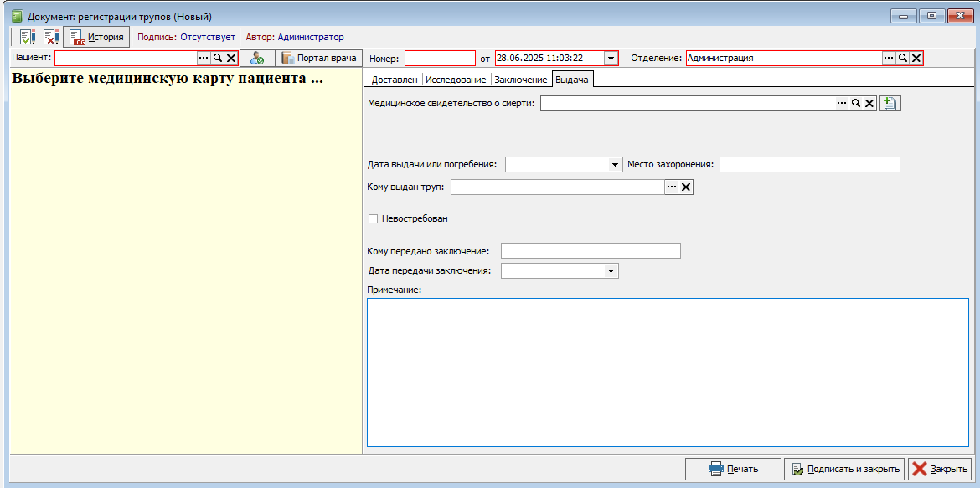Click Подпись: Отсутствует status text
Image resolution: width=980 pixels, height=488 pixels.
click(186, 37)
